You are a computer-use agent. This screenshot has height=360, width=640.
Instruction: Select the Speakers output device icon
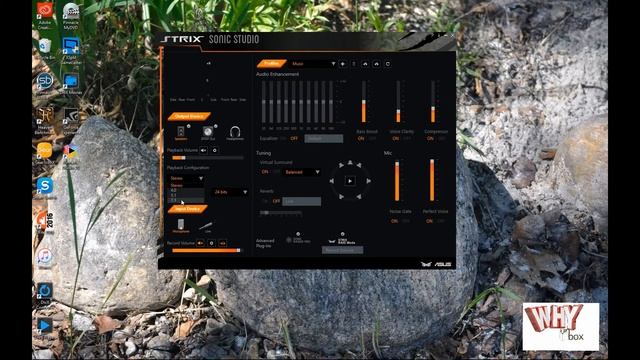coord(181,131)
